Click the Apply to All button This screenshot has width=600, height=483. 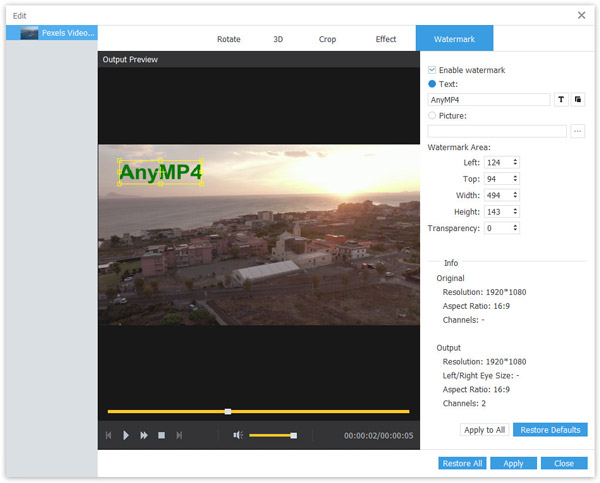click(x=484, y=430)
